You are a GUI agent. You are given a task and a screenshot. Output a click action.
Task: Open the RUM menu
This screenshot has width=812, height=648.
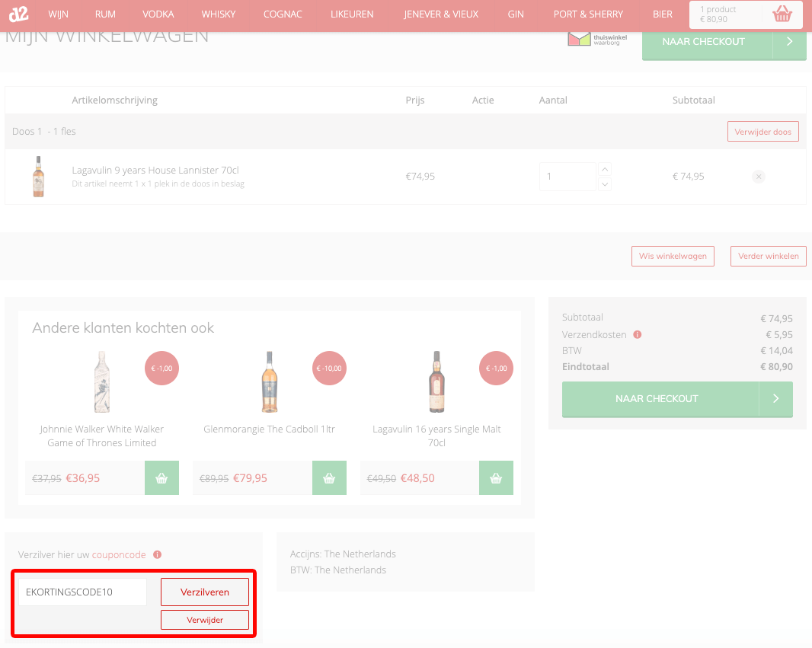105,14
